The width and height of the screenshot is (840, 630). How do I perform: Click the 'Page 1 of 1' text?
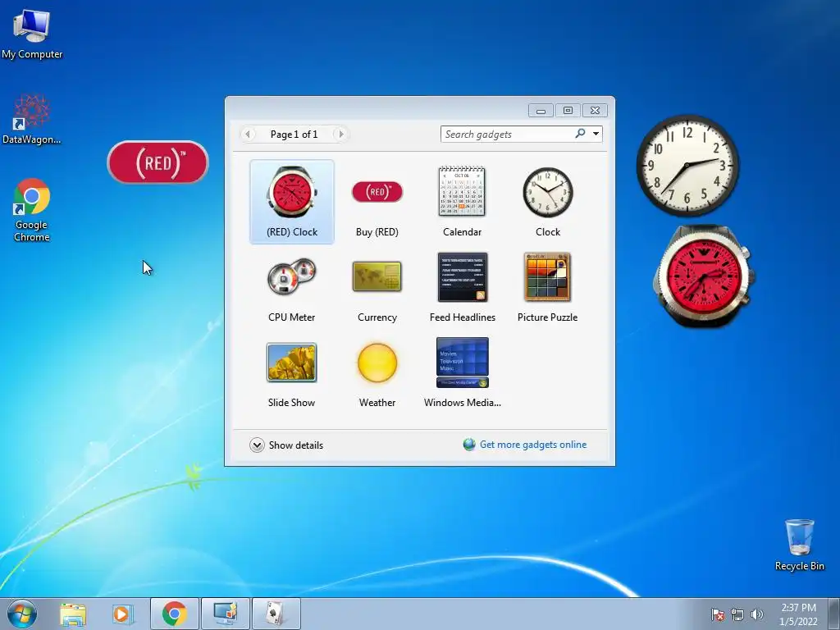(294, 135)
